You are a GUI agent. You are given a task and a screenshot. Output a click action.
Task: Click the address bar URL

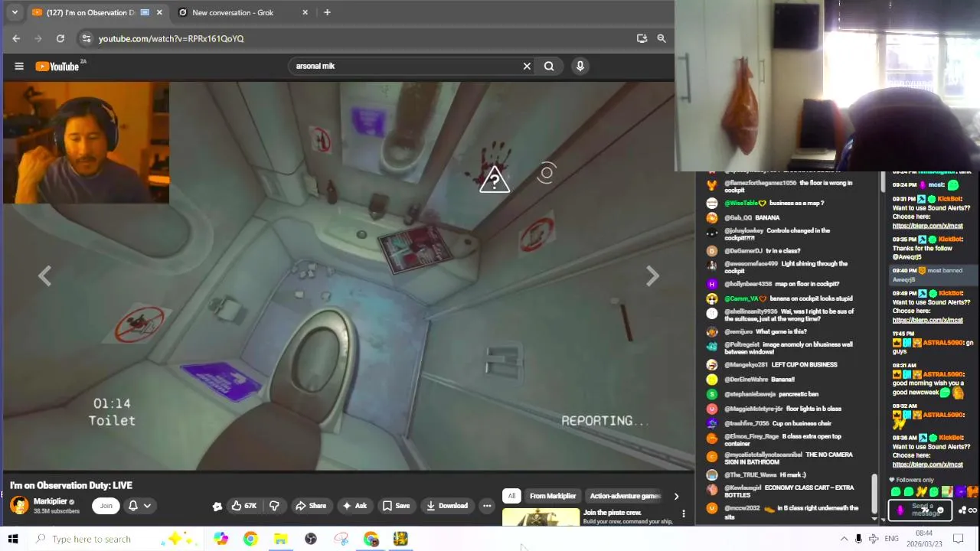(171, 38)
